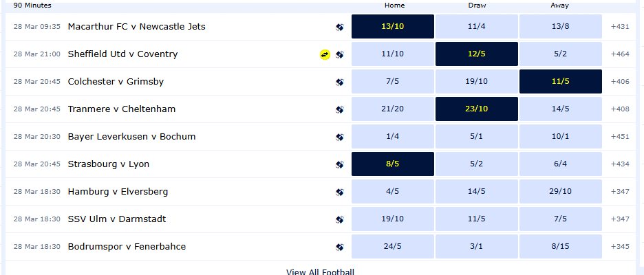This screenshot has width=644, height=275.
Task: Toggle off the selected 12/5 draw odds
Action: coord(476,54)
